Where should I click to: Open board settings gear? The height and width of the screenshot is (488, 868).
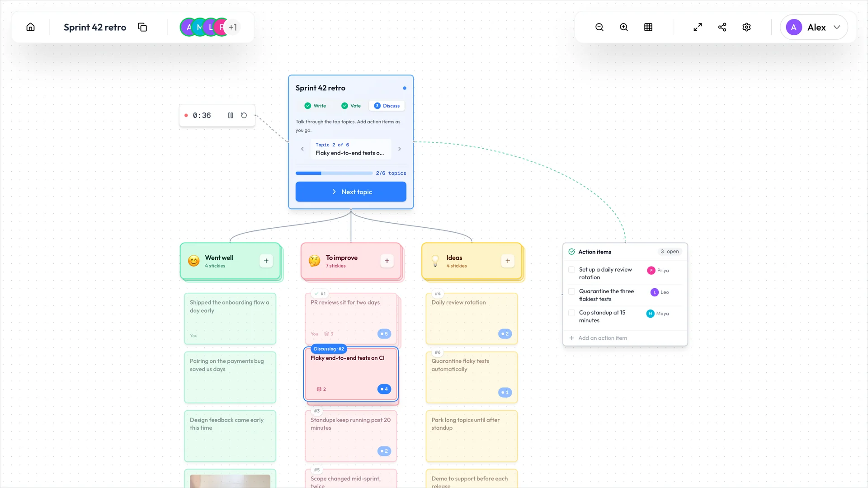(746, 27)
